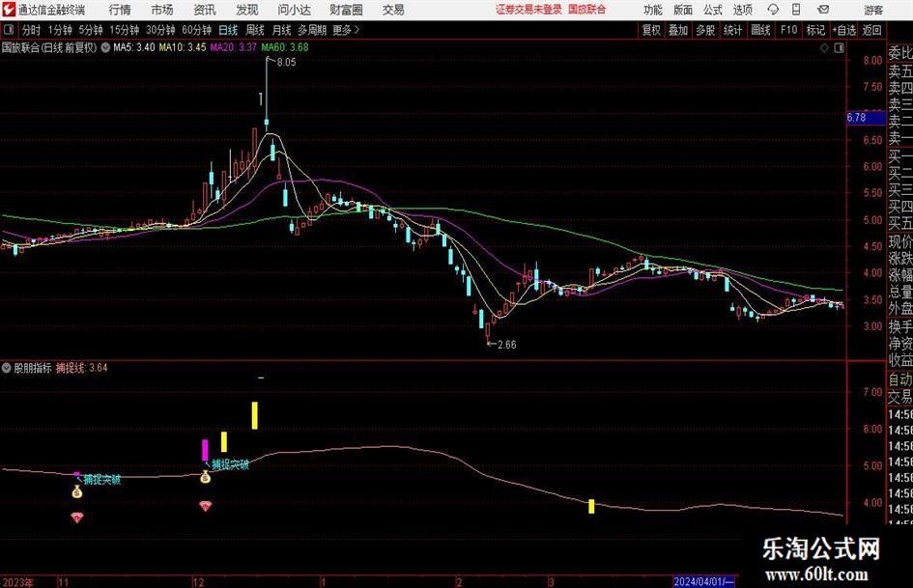Click the 游客 guest account label

click(873, 10)
